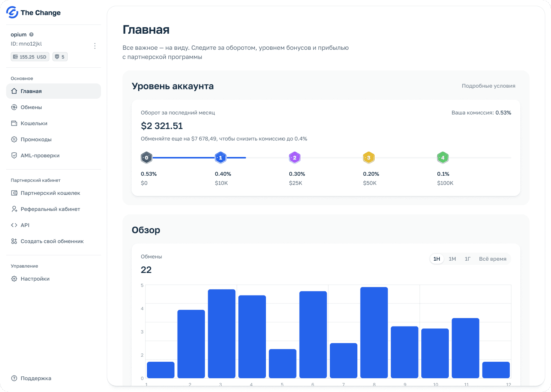Open Поддержка support link

[x=54, y=378]
